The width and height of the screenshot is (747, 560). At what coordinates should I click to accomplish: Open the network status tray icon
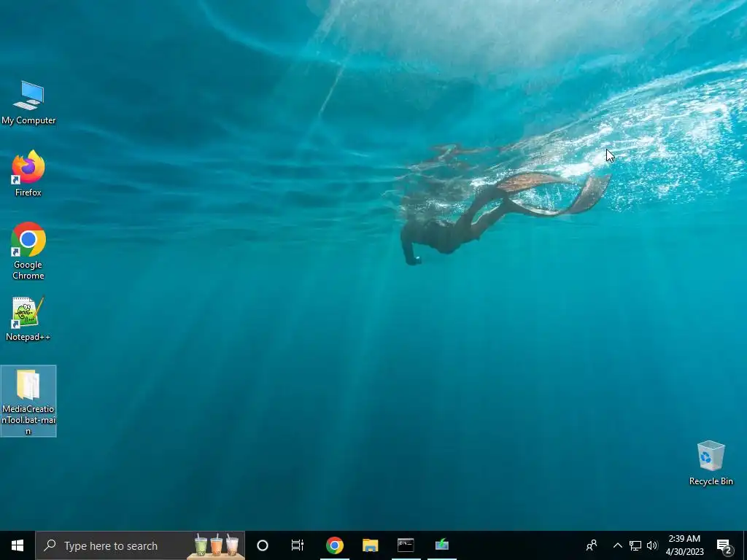coord(635,545)
